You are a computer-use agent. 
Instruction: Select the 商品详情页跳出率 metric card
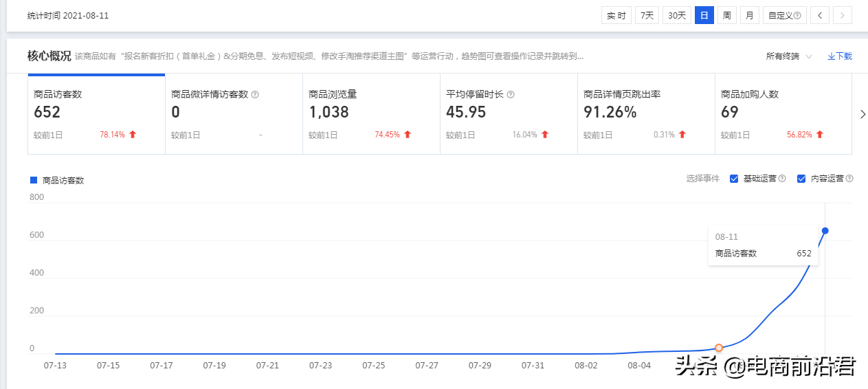point(646,114)
